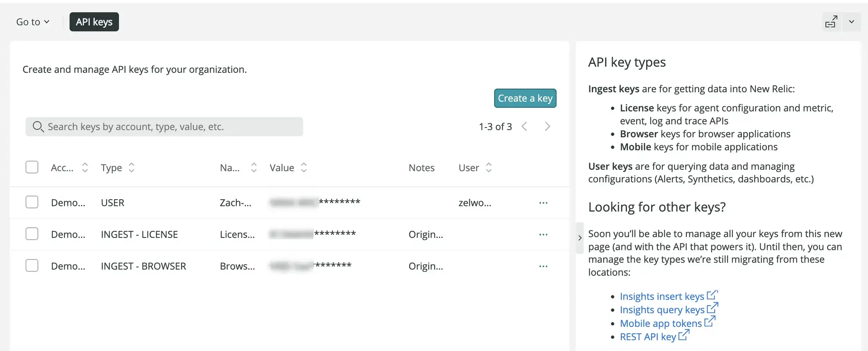Image resolution: width=868 pixels, height=351 pixels.
Task: Go to previous page of keys
Action: 524,126
